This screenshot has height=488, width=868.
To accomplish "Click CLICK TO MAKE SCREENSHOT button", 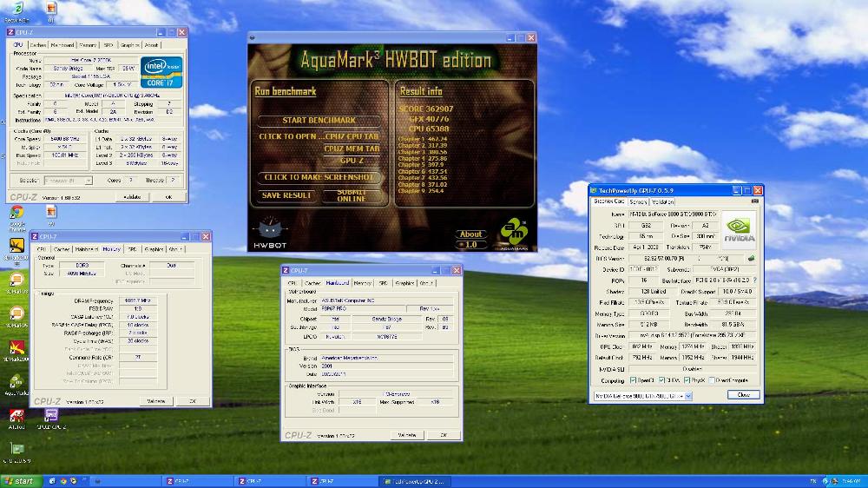I will pos(319,177).
